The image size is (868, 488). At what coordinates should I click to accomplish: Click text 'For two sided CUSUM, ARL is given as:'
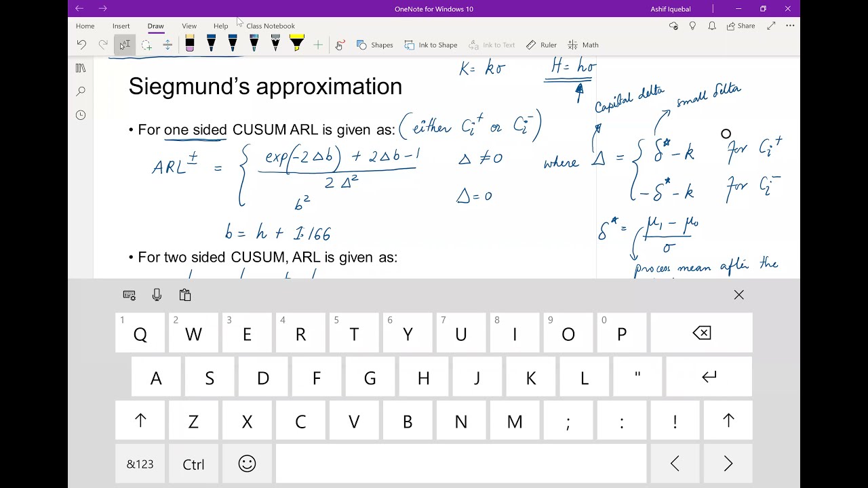point(267,258)
